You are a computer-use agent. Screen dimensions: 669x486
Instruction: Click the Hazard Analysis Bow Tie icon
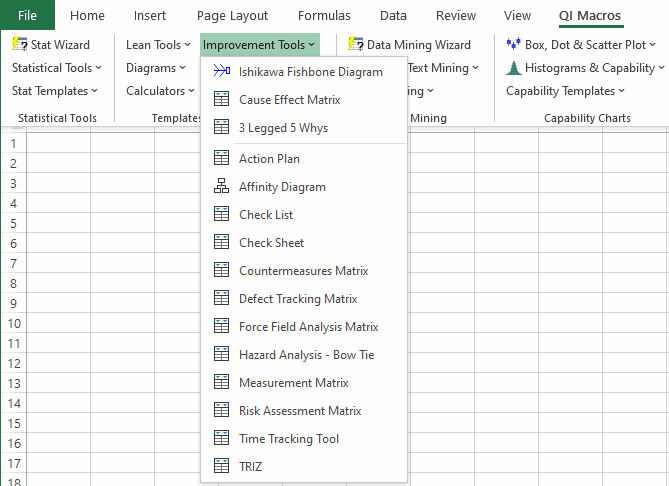click(221, 354)
